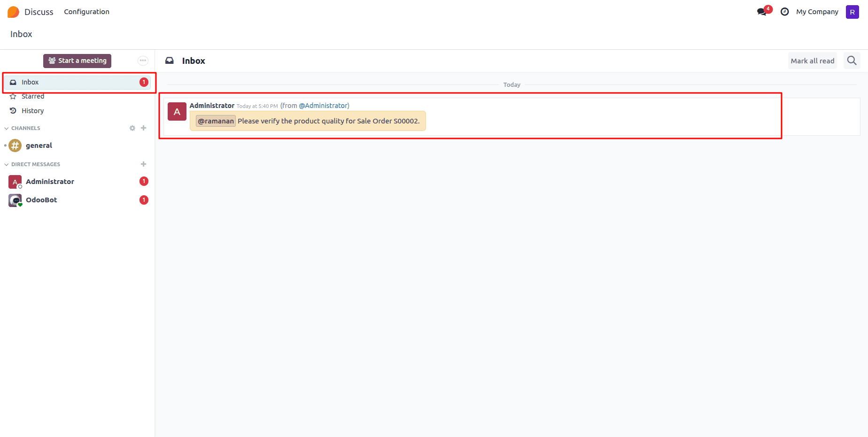This screenshot has height=437, width=868.
Task: Open channel settings via the gear icon
Action: pyautogui.click(x=132, y=128)
